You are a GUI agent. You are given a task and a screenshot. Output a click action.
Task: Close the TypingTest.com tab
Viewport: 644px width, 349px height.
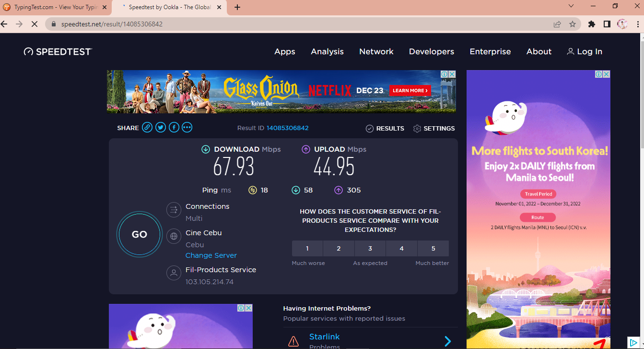pyautogui.click(x=104, y=7)
